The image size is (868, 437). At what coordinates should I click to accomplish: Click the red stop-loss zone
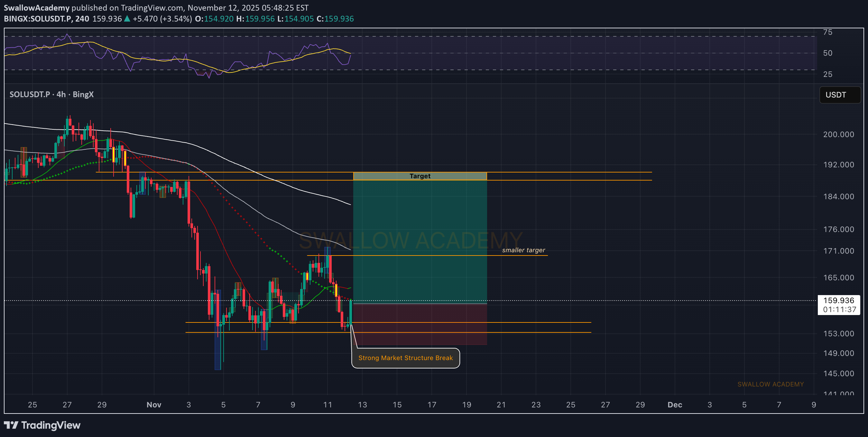pyautogui.click(x=420, y=313)
